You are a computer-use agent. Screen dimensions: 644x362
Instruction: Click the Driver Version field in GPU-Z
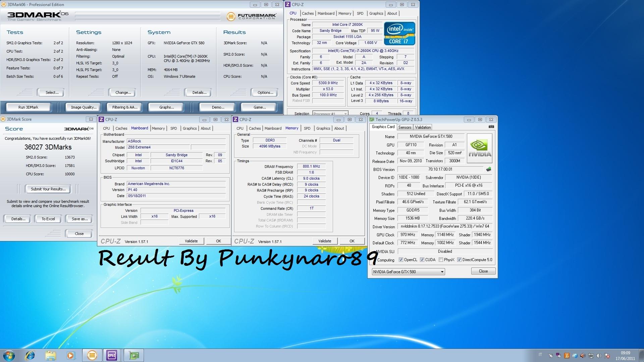445,226
